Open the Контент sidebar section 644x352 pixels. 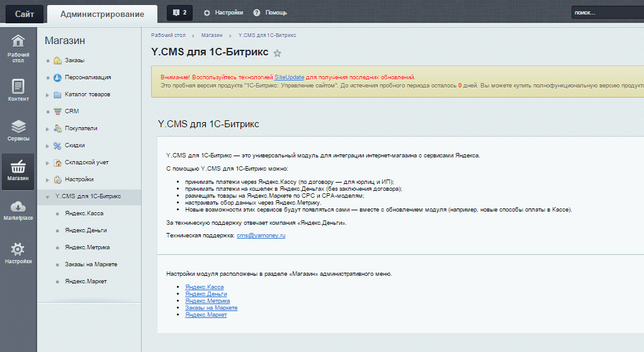pos(18,90)
